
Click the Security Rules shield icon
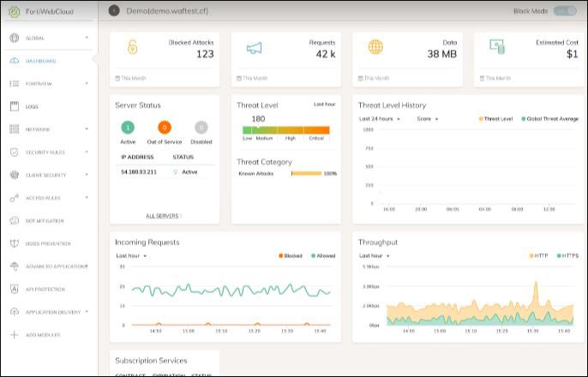pyautogui.click(x=15, y=153)
